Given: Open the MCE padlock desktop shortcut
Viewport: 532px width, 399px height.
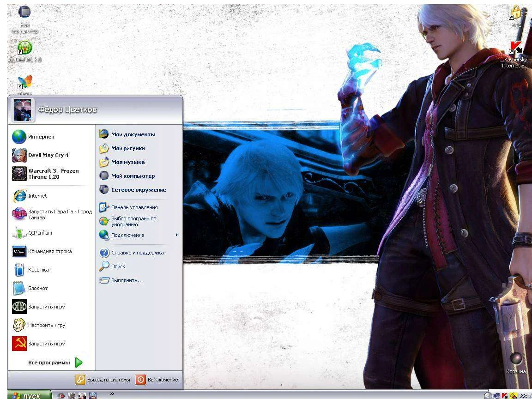Looking at the screenshot, I should pos(516,16).
